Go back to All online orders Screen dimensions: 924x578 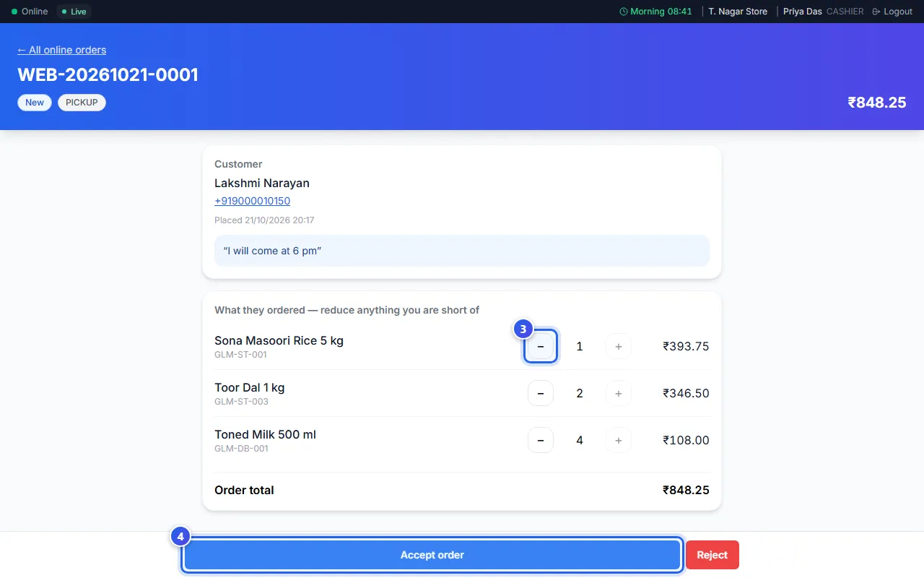pyautogui.click(x=62, y=50)
